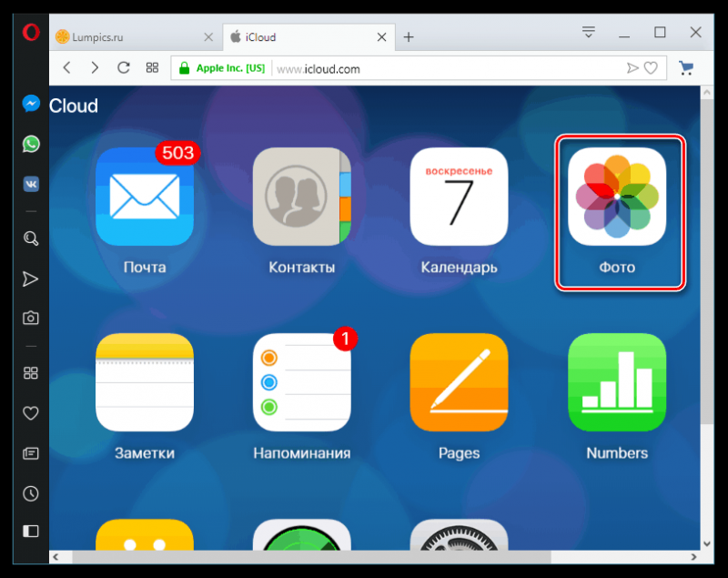Image resolution: width=728 pixels, height=578 pixels.
Task: Click the vertical scrollbar thumb
Action: (707, 260)
